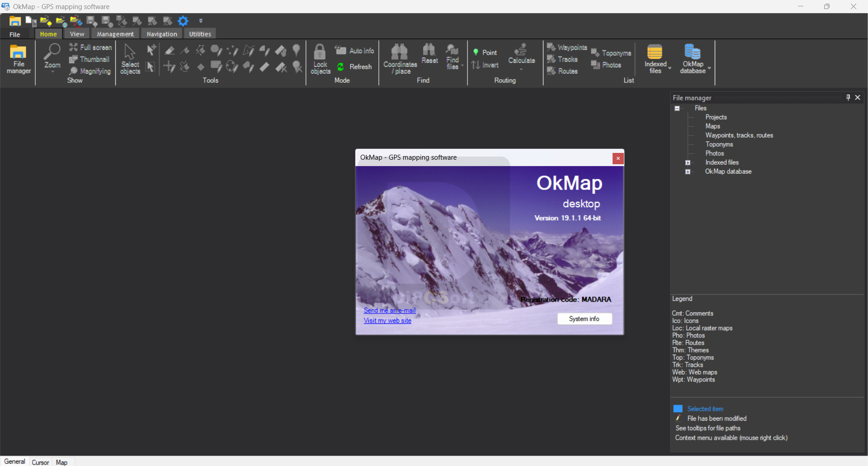Switch to the Navigation ribbon tab
Screen dimensions: 868x466
162,34
